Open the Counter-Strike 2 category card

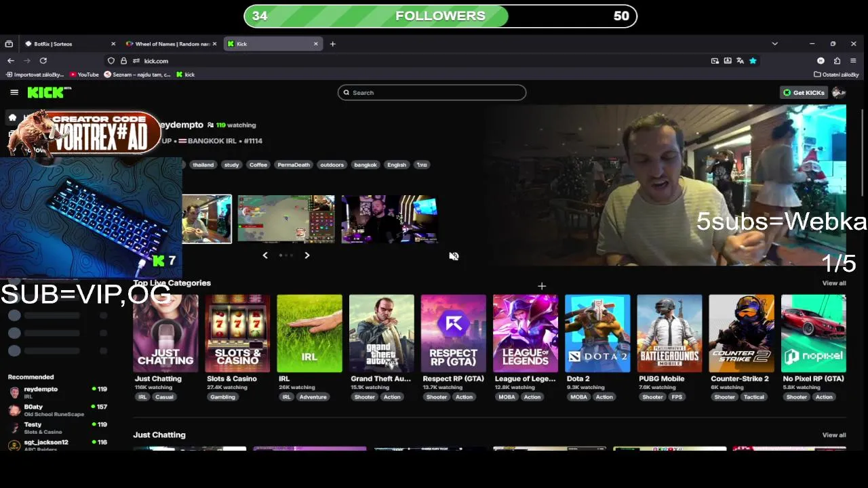pyautogui.click(x=741, y=333)
